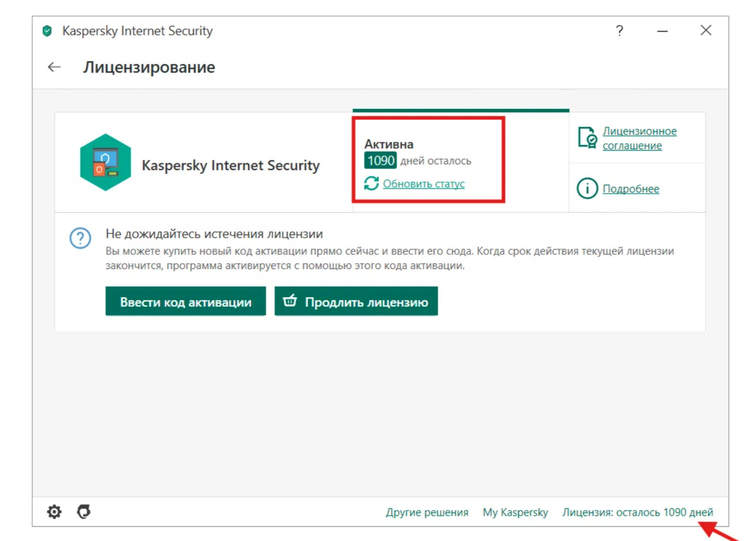This screenshot has height=541, width=756.
Task: Open the Другие решения link
Action: click(427, 512)
